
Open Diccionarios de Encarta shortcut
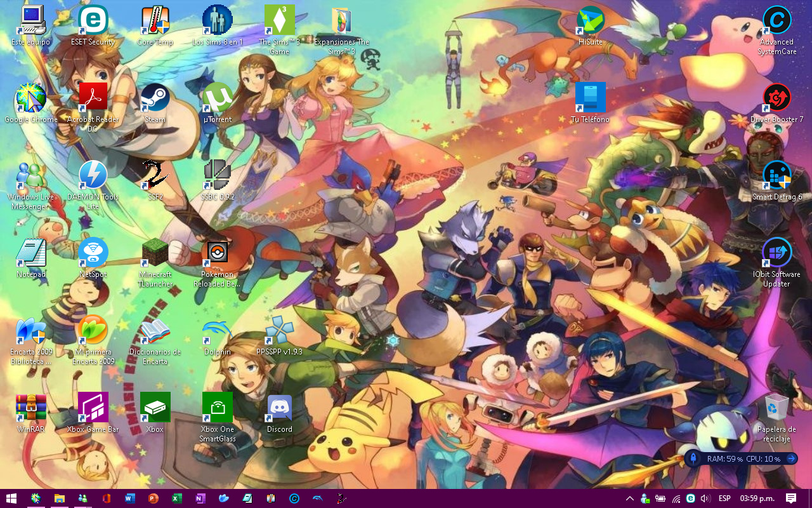pyautogui.click(x=155, y=340)
